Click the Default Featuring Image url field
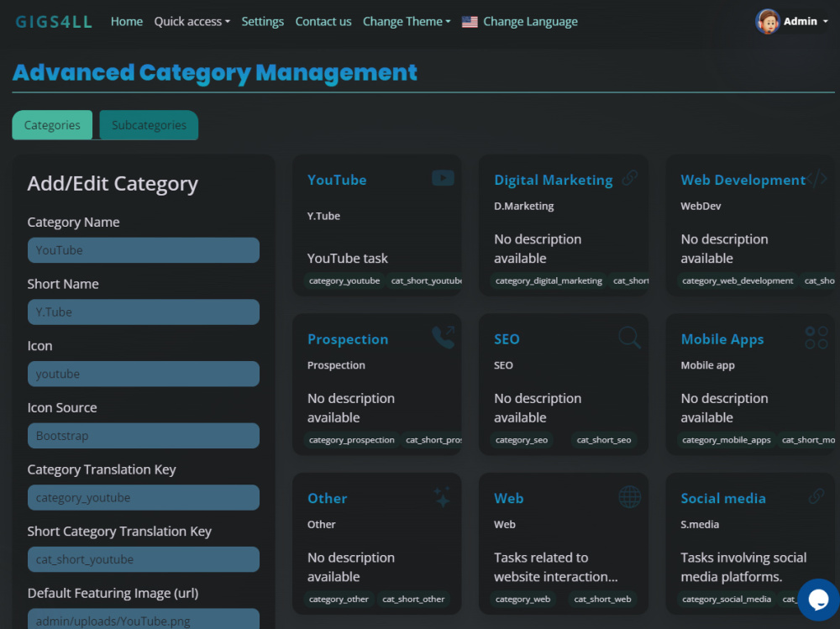 pyautogui.click(x=144, y=619)
